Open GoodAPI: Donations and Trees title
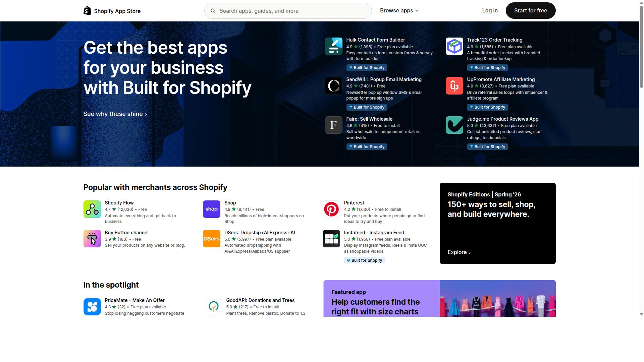644x362 pixels. (x=260, y=300)
